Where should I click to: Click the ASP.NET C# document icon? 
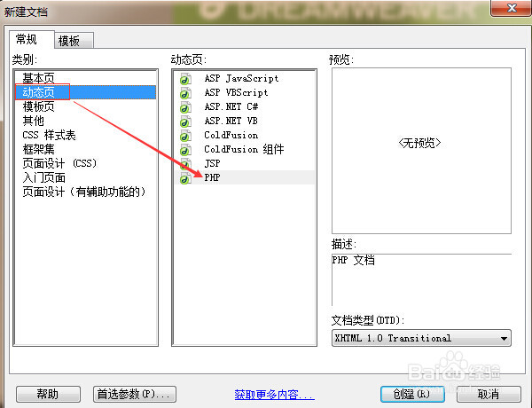(185, 107)
